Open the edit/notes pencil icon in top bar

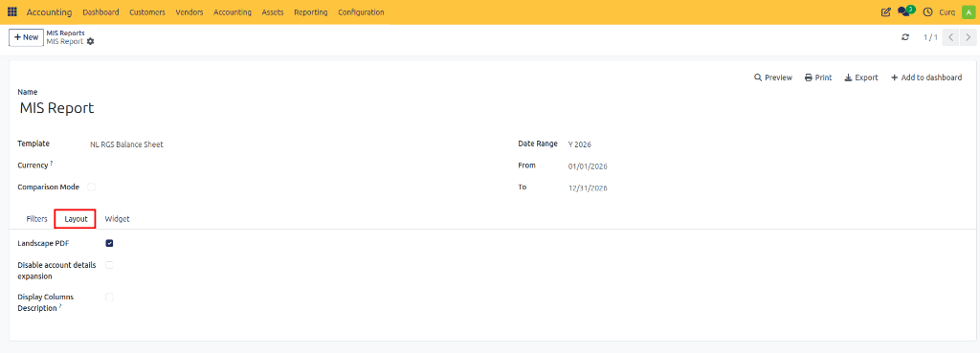[x=885, y=11]
